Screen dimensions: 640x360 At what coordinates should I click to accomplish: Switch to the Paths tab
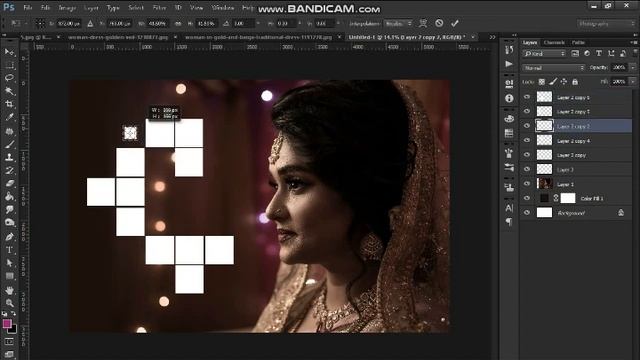578,42
